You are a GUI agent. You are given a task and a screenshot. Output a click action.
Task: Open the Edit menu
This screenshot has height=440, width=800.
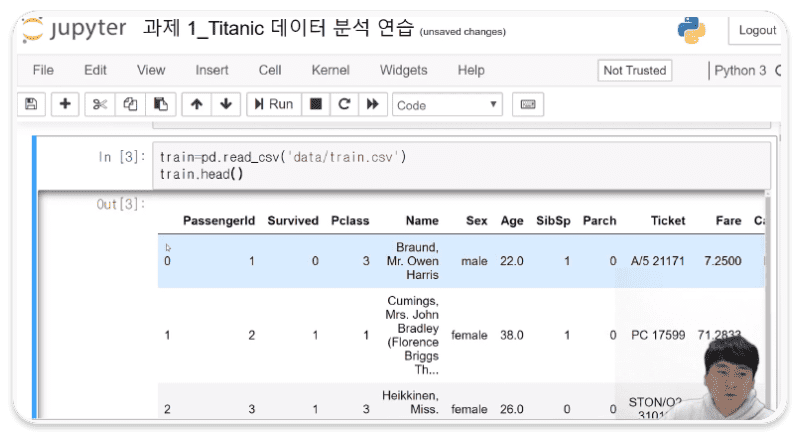point(95,70)
